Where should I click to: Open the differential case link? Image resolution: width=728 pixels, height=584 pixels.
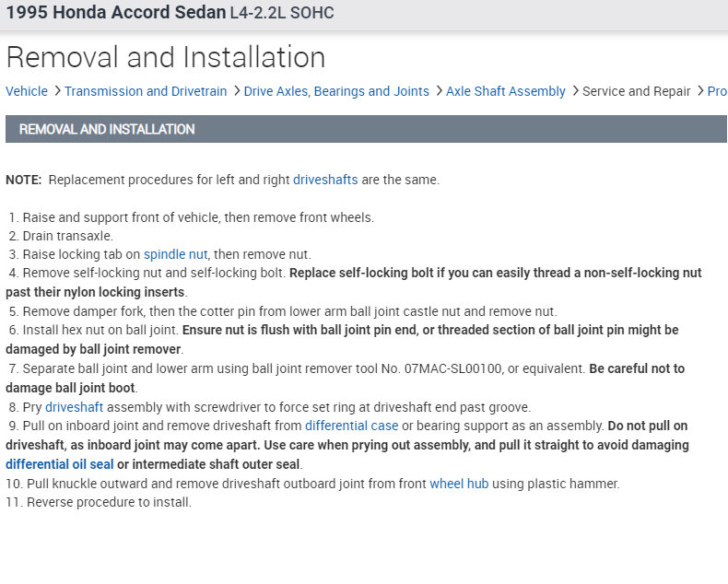coord(352,426)
